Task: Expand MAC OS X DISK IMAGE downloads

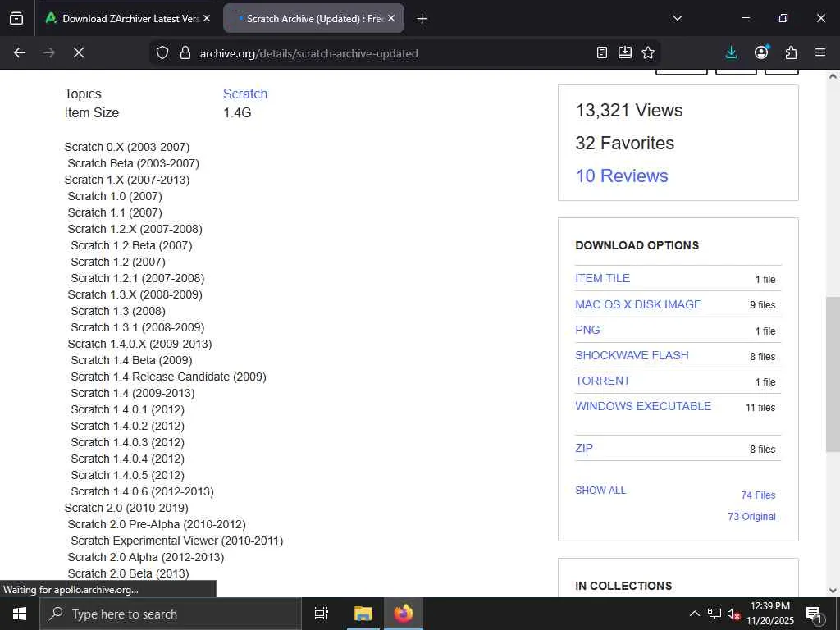Action: 638,304
